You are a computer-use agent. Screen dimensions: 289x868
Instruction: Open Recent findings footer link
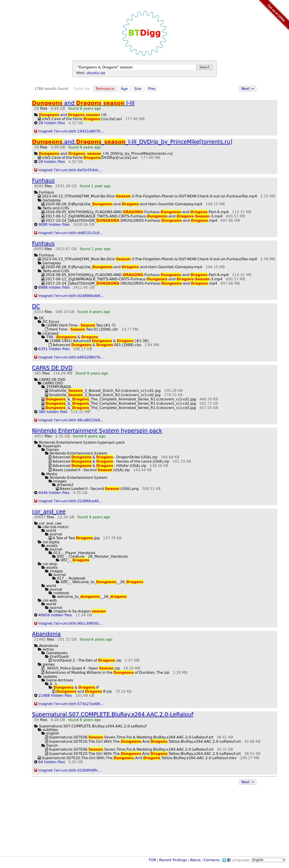pyautogui.click(x=173, y=860)
